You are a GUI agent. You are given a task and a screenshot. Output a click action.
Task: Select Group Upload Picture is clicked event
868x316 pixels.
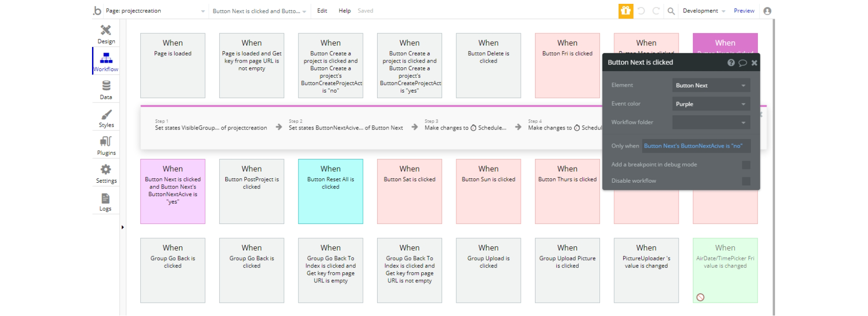point(567,270)
